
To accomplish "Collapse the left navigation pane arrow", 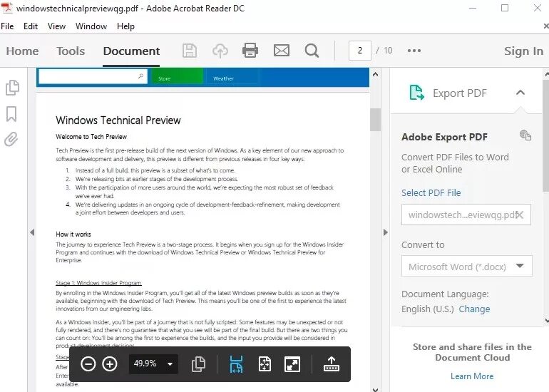I will [32, 232].
